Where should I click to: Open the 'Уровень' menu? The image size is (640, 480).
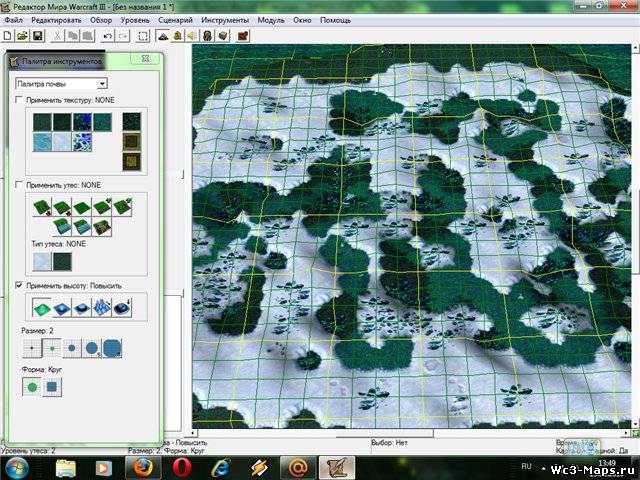point(135,20)
